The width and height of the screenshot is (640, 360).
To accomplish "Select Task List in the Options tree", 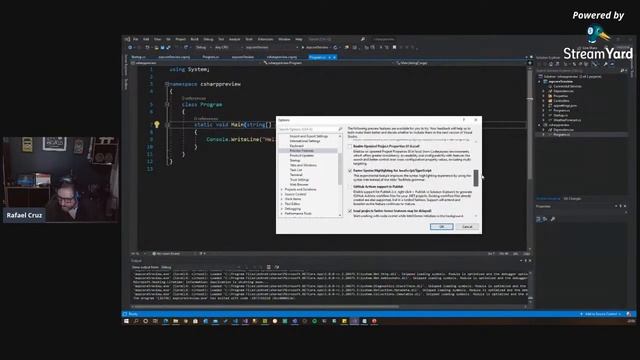I will 296,170.
